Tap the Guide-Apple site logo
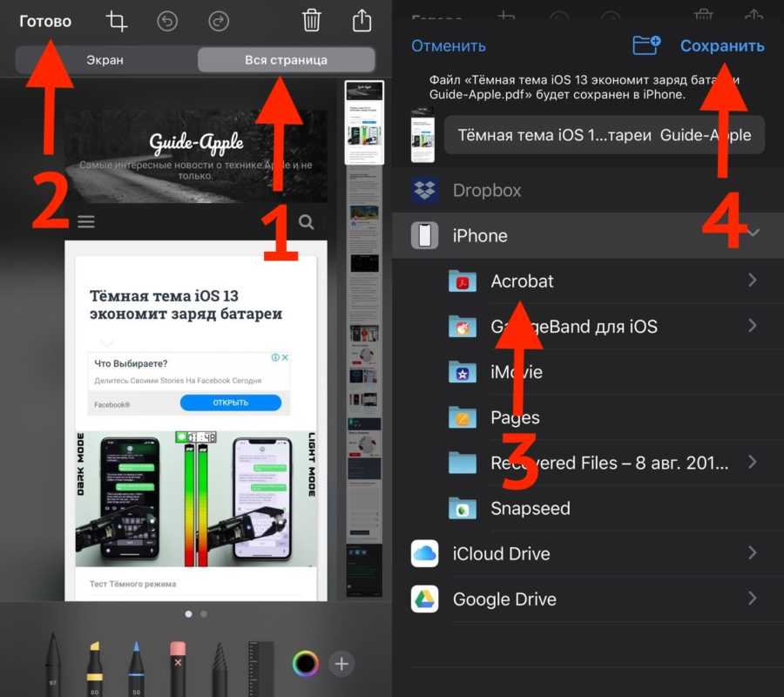784x697 pixels. 196,143
